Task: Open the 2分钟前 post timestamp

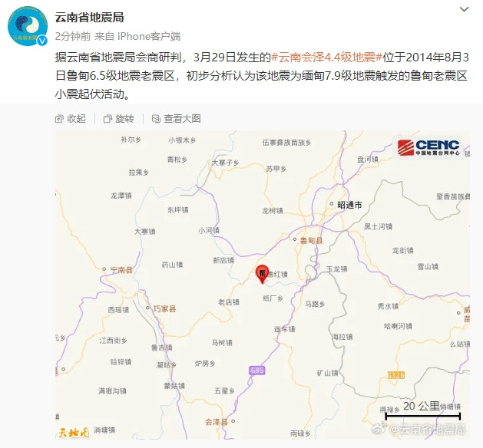Action: 73,36
